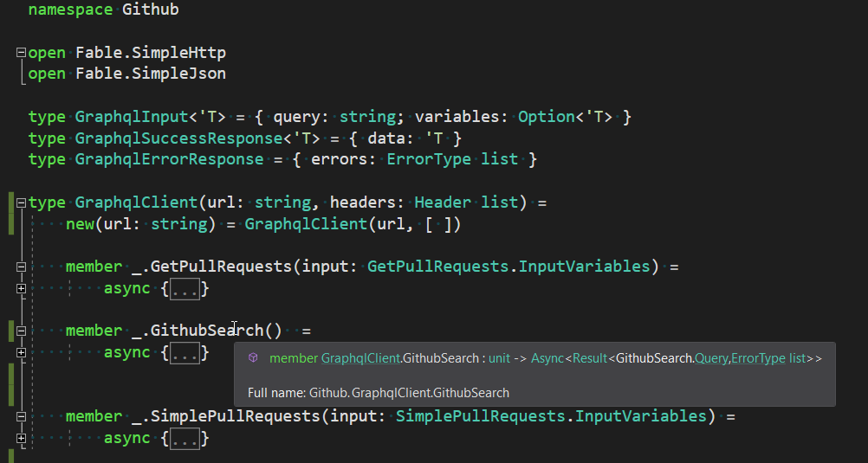
Task: Collapse the SimplePullRequests member
Action: [21, 416]
